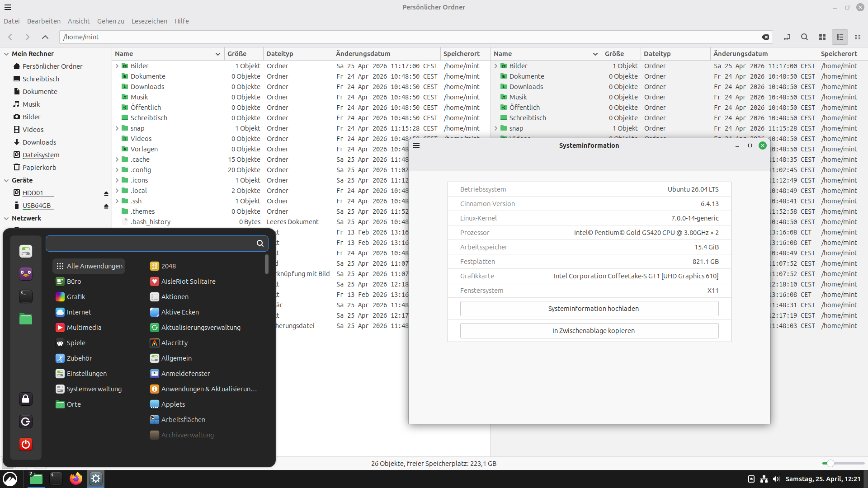This screenshot has width=868, height=488.
Task: Expand the snap folder in the left pane
Action: [x=117, y=128]
